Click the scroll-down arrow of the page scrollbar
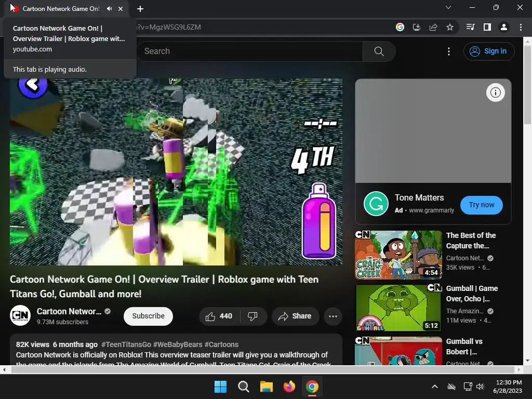The height and width of the screenshot is (399, 532). click(528, 361)
